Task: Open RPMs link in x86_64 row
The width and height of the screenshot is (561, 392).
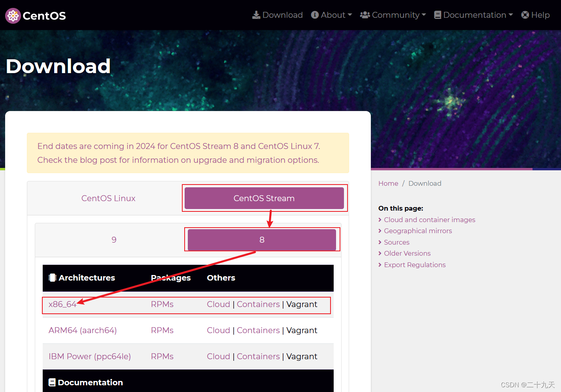Action: click(162, 304)
